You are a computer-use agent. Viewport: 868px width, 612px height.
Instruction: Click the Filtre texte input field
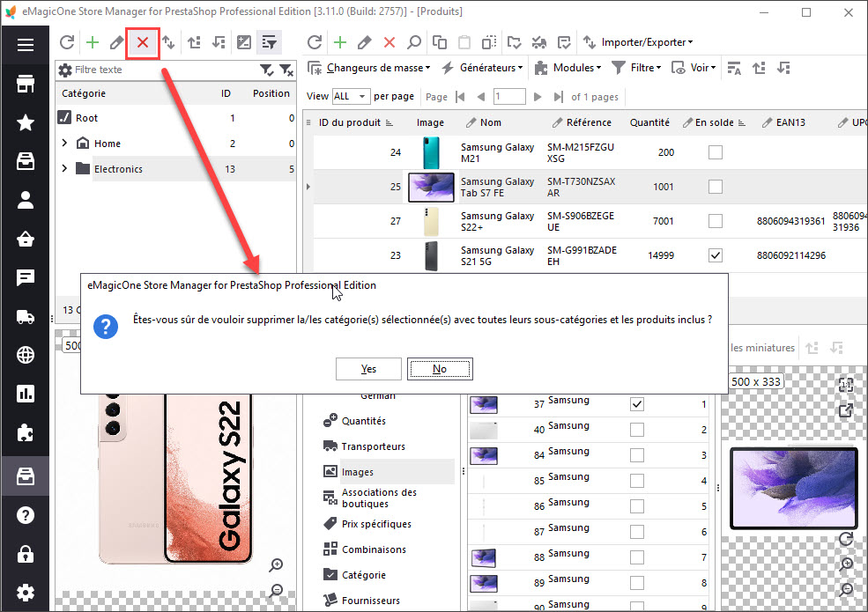[165, 70]
